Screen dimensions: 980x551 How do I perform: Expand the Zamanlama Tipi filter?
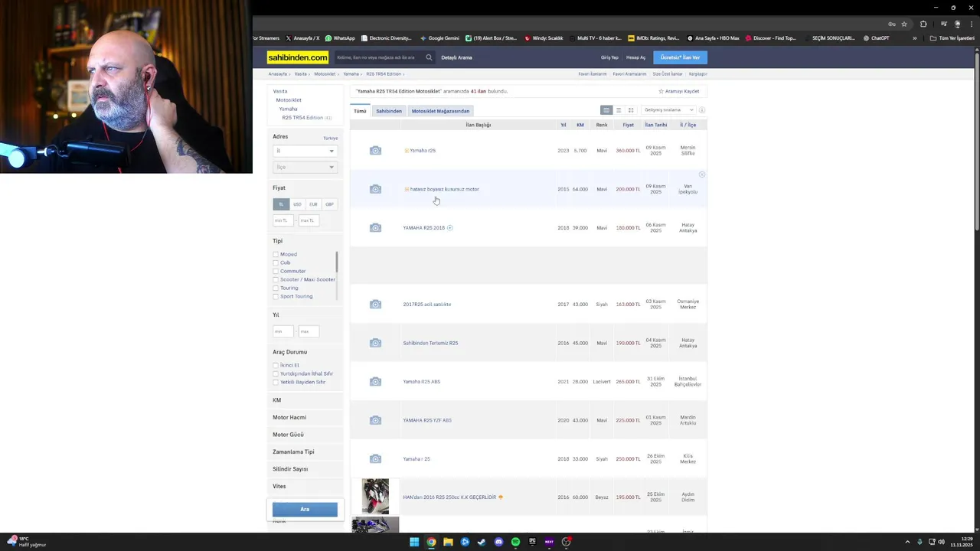pos(305,452)
